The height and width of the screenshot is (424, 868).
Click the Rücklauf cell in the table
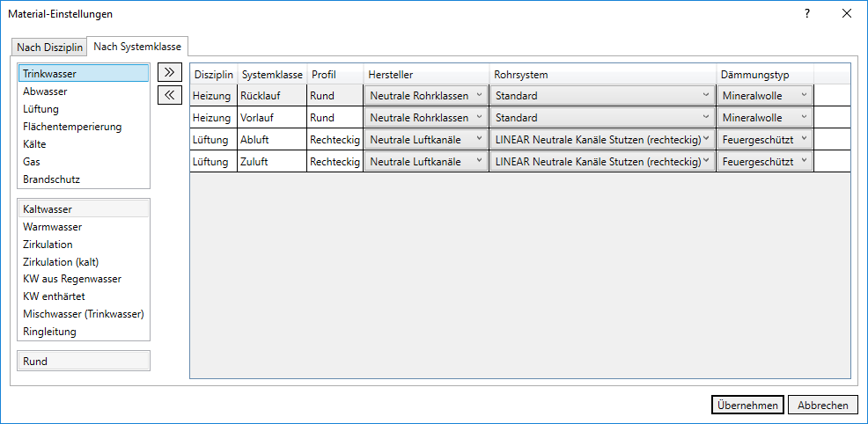[x=272, y=96]
